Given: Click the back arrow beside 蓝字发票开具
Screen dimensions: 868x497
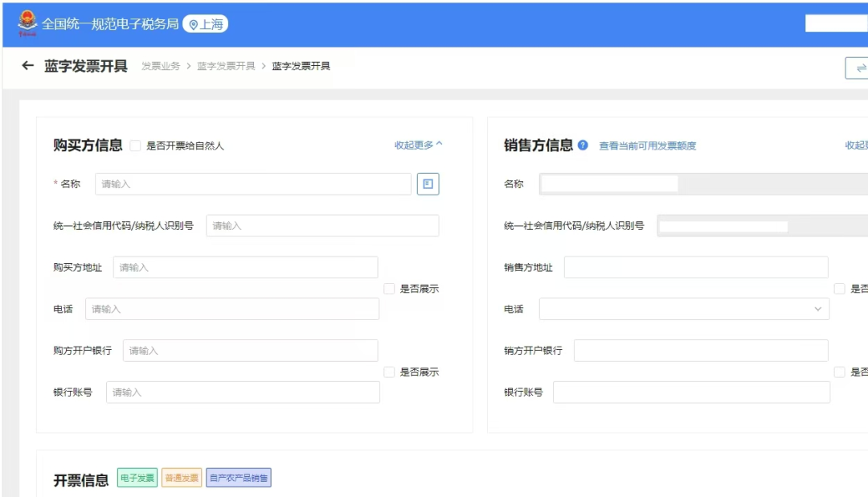Looking at the screenshot, I should click(x=28, y=66).
